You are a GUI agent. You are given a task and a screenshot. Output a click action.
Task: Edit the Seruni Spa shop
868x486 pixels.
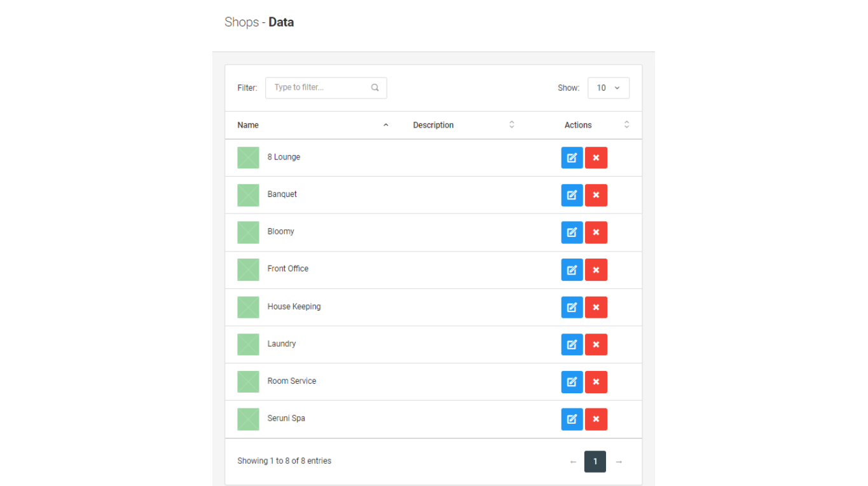coord(572,419)
